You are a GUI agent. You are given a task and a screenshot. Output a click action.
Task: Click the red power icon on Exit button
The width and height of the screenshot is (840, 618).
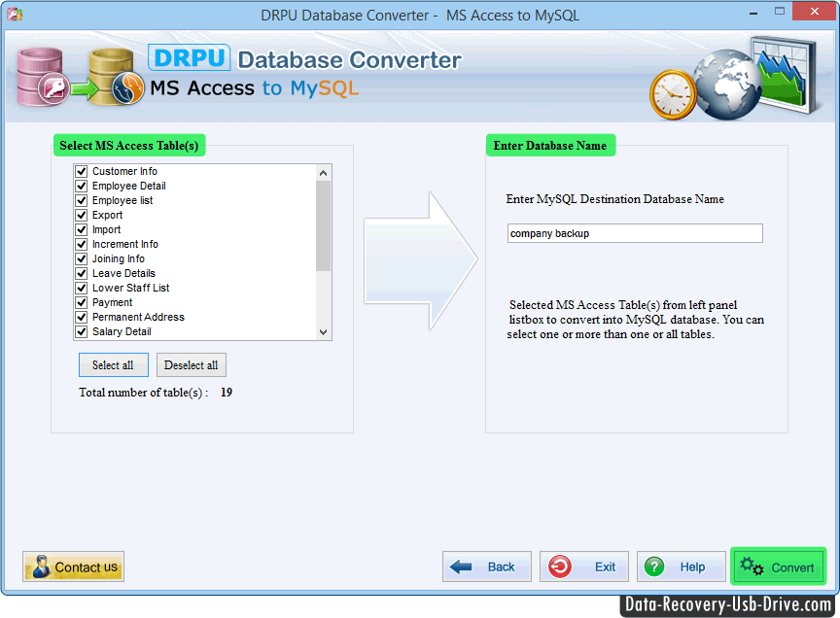[560, 566]
